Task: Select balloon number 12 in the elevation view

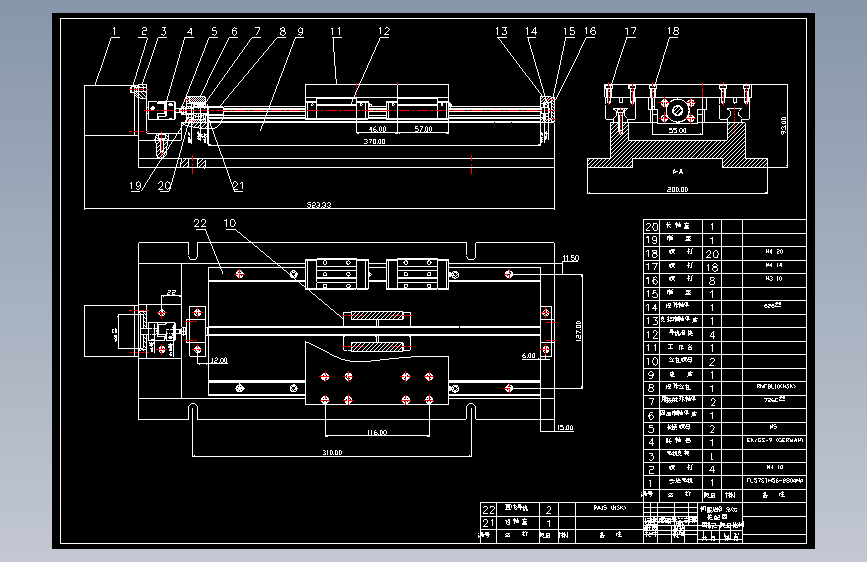Action: [x=384, y=32]
